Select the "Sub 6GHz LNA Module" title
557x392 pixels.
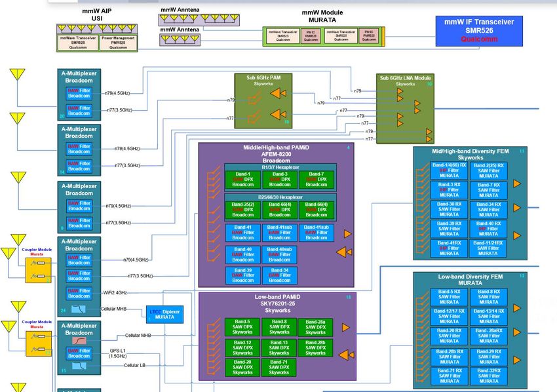click(x=406, y=78)
